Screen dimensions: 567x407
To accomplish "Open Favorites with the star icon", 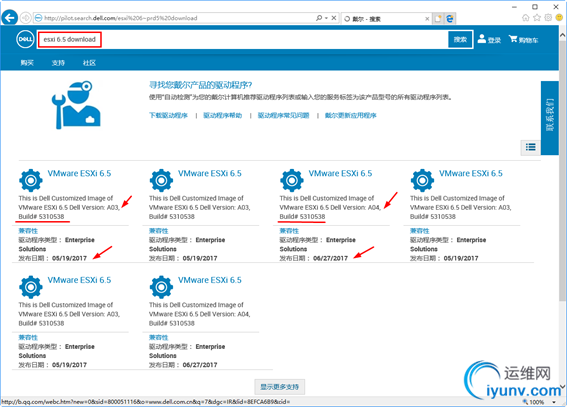I will pos(537,17).
